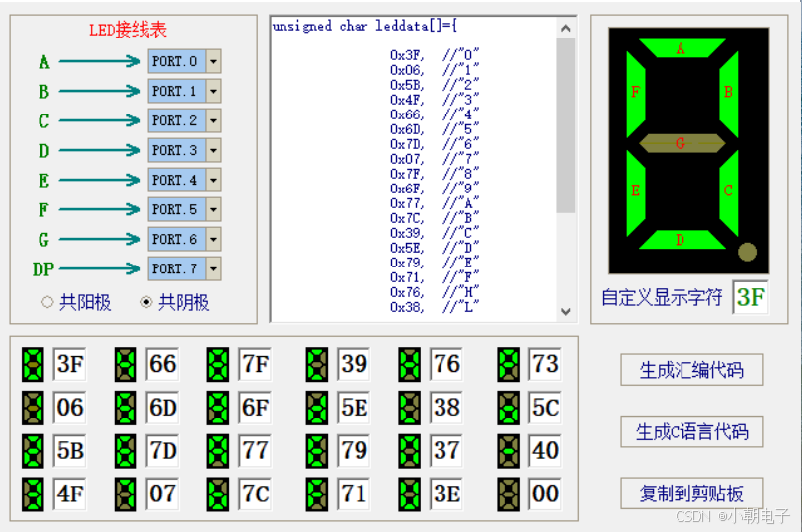Open the PORT.4 dropdown for pin E
This screenshot has height=532, width=802.
click(x=213, y=180)
